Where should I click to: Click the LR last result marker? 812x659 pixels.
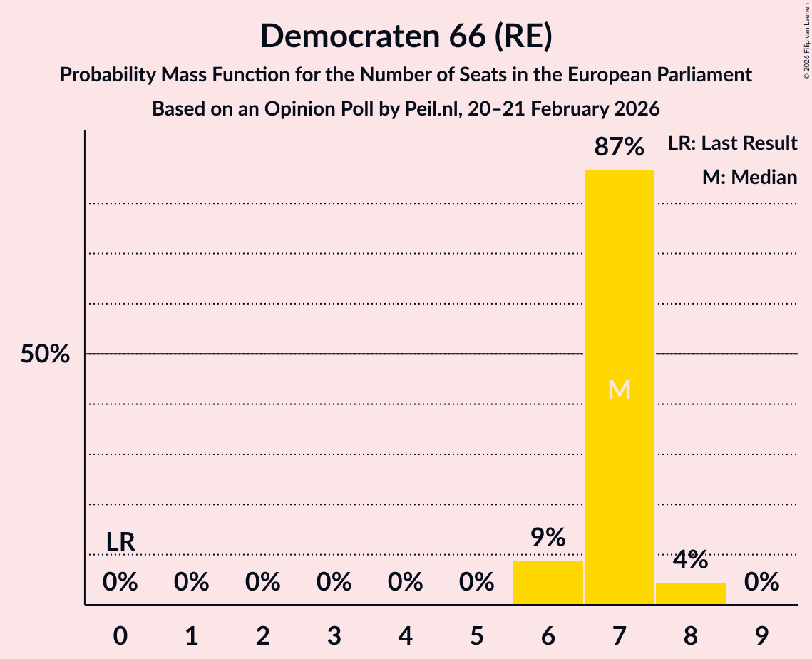point(120,542)
